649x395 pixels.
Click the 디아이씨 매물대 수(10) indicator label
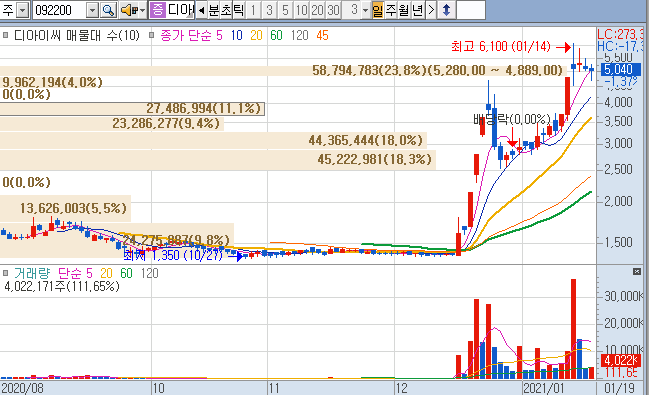[x=77, y=35]
